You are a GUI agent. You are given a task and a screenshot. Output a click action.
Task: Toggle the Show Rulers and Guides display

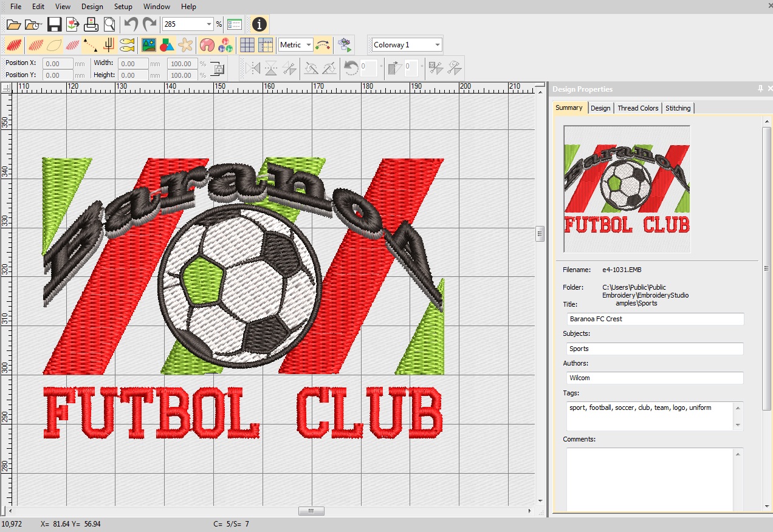pos(267,44)
